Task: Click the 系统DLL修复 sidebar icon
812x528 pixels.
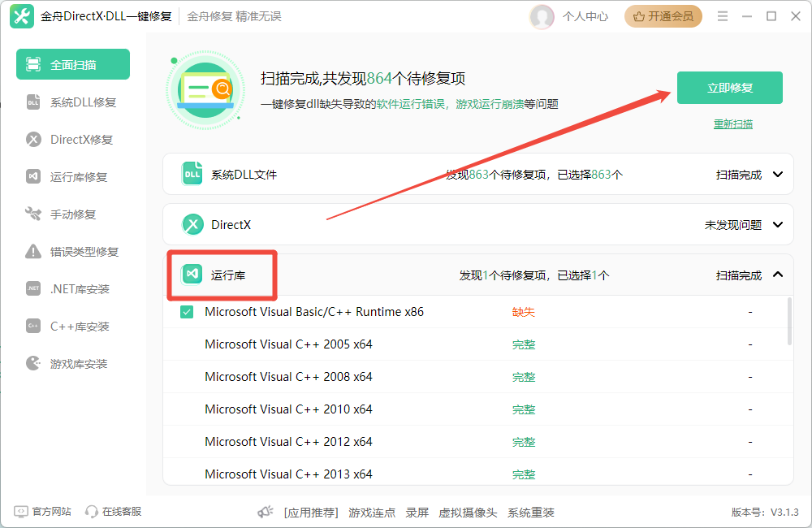Action: tap(33, 102)
